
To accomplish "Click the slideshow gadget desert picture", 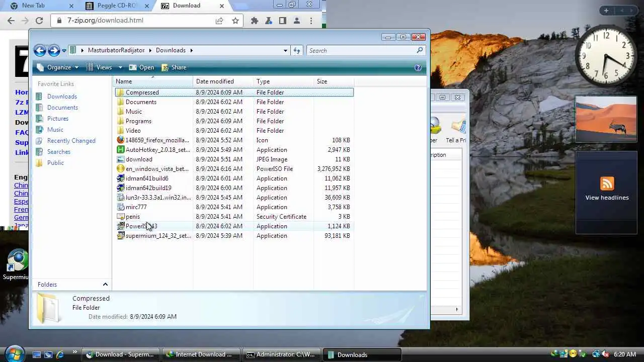I will point(606,119).
